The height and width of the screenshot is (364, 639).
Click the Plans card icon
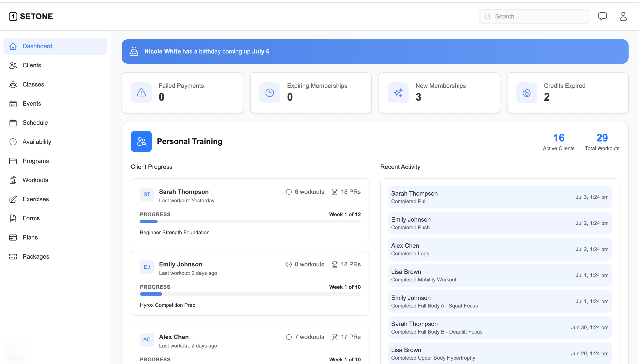point(13,238)
